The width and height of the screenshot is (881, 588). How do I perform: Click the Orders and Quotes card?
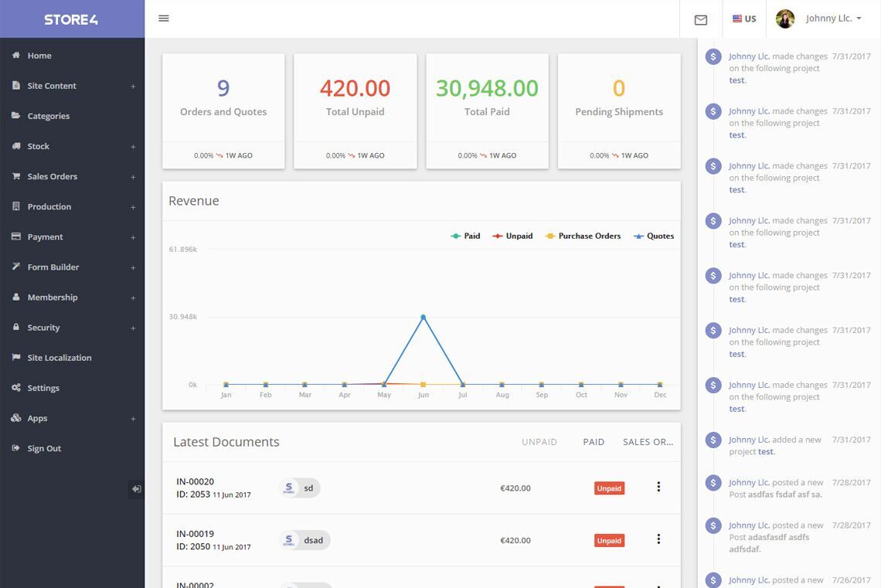[x=223, y=110]
